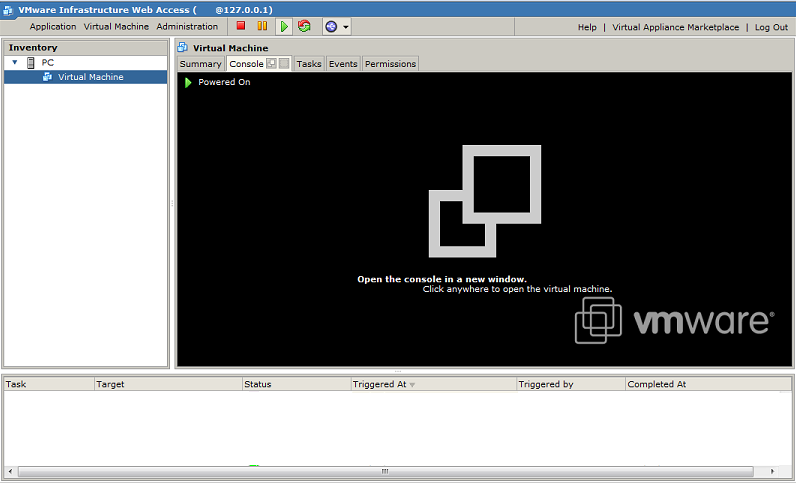The width and height of the screenshot is (796, 483).
Task: Click the PC host icon in Inventory
Action: [31, 62]
